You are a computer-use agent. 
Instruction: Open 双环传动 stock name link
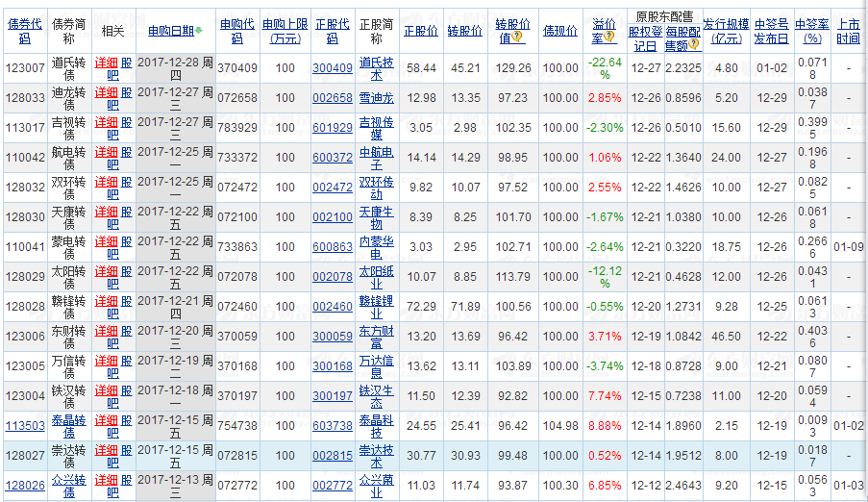tap(377, 188)
